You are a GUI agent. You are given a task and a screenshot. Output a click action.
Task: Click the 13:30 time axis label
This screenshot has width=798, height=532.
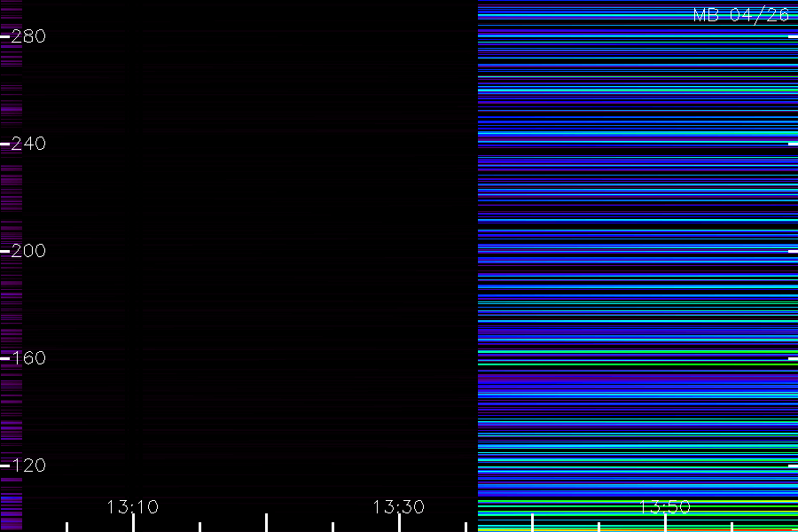[x=398, y=507]
